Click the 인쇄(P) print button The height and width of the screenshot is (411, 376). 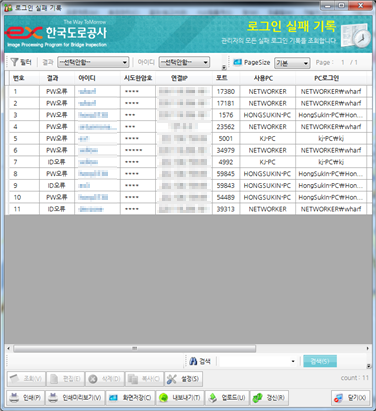click(x=26, y=398)
